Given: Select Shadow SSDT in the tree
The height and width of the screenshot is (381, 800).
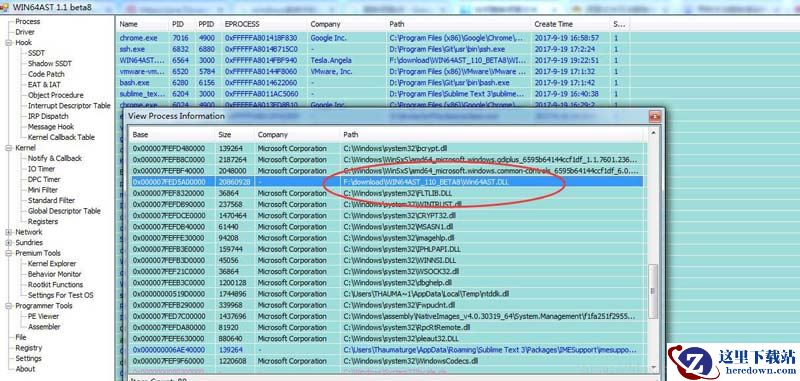Looking at the screenshot, I should [x=49, y=64].
